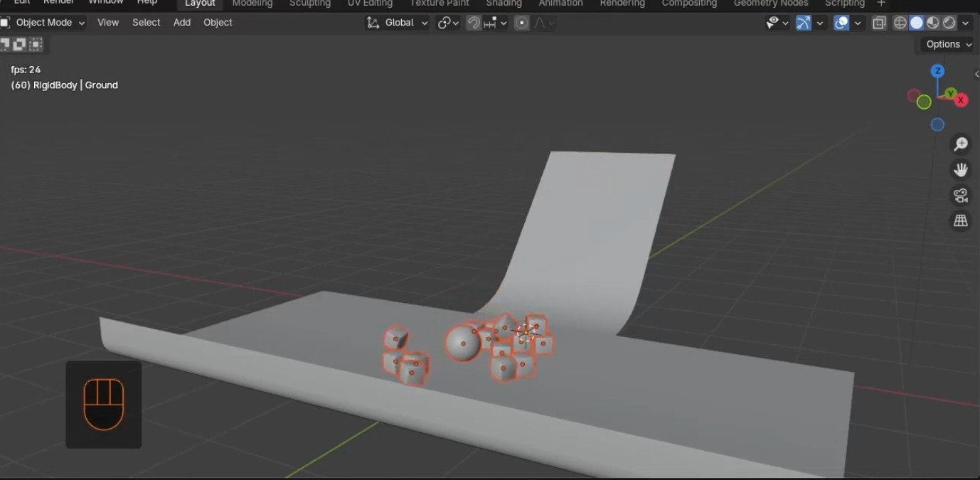Switch to the Modeling workspace tab
This screenshot has height=480, width=980.
pyautogui.click(x=252, y=4)
